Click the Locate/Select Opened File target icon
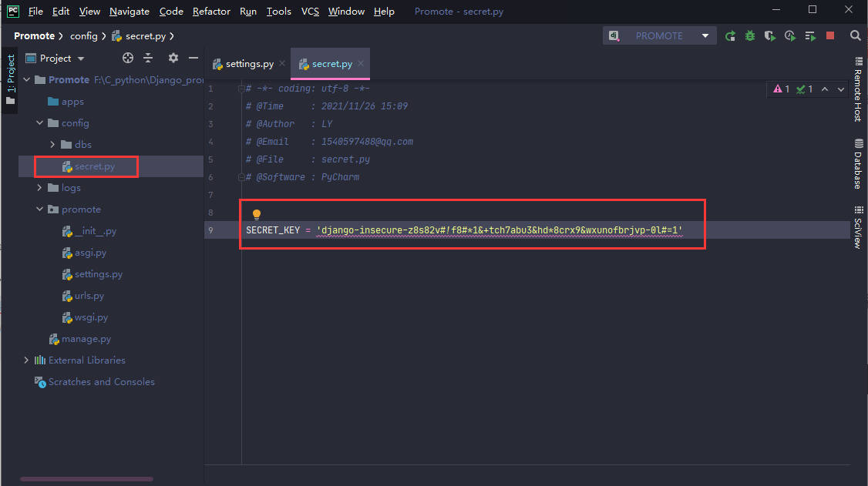The width and height of the screenshot is (868, 486). pyautogui.click(x=128, y=58)
